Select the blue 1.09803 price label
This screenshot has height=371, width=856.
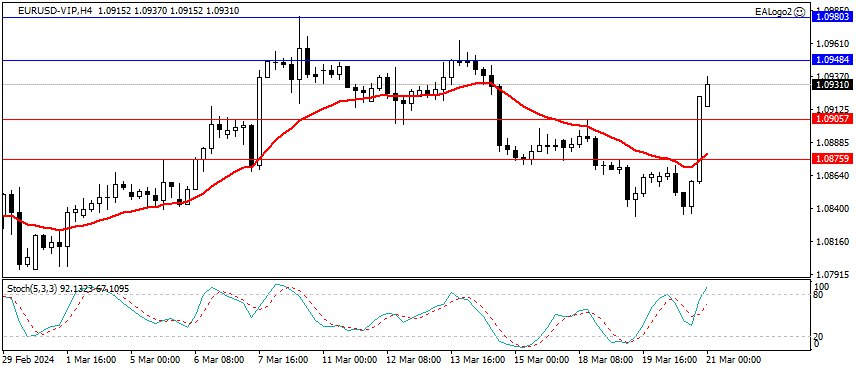click(x=832, y=17)
